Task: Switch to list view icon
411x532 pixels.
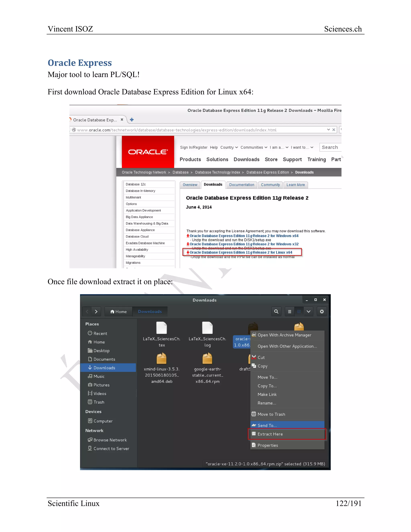Action: click(290, 312)
